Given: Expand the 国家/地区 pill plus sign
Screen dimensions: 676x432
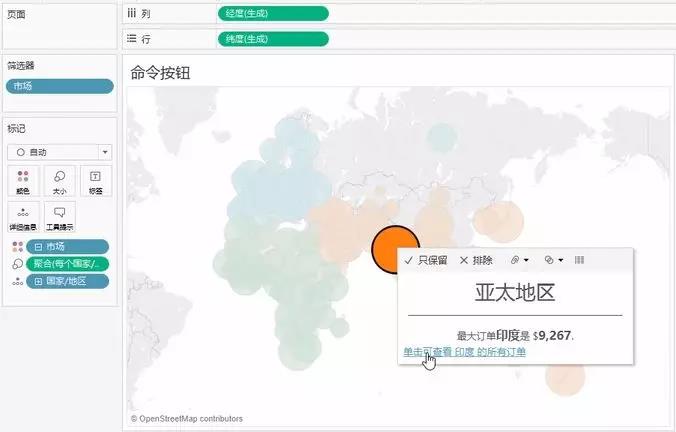Looking at the screenshot, I should coord(36,281).
